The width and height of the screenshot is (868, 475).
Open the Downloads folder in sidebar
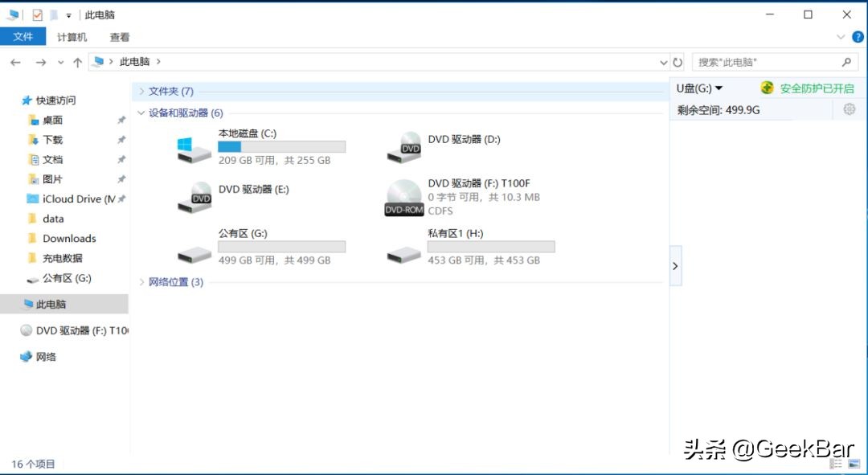69,239
